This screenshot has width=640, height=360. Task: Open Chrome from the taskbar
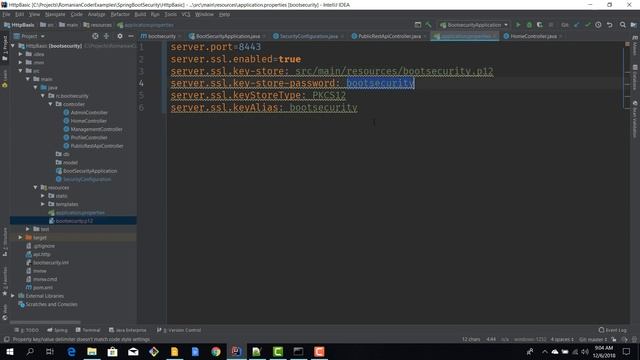pyautogui.click(x=216, y=351)
